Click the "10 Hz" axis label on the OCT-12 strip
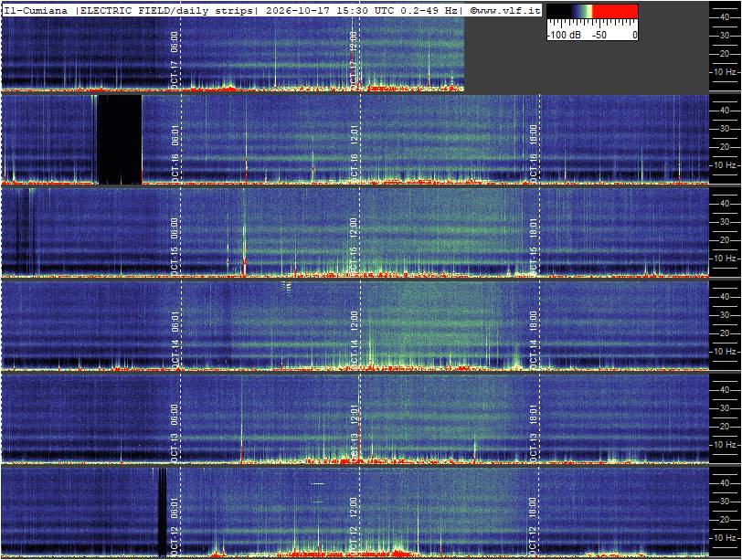Viewport: 742px width, 560px height. pos(725,538)
